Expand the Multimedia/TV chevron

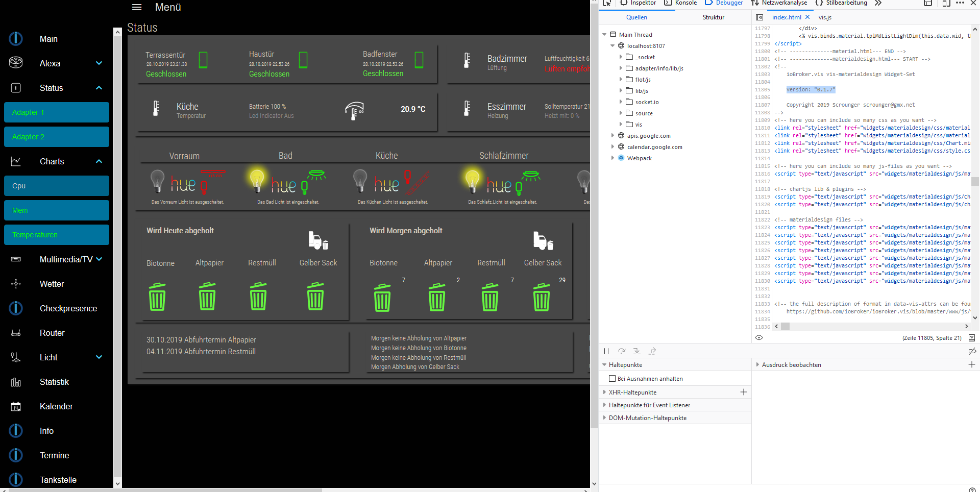99,259
